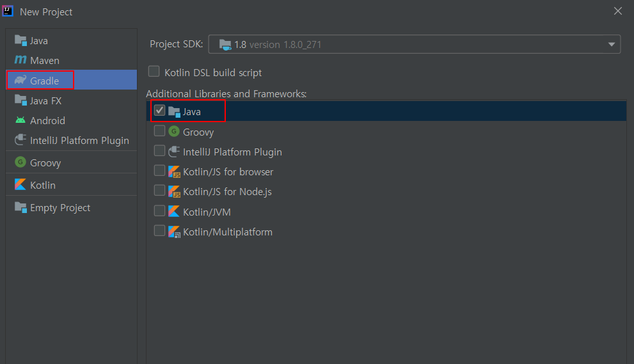
Task: Click the Java FX folder icon
Action: (20, 100)
